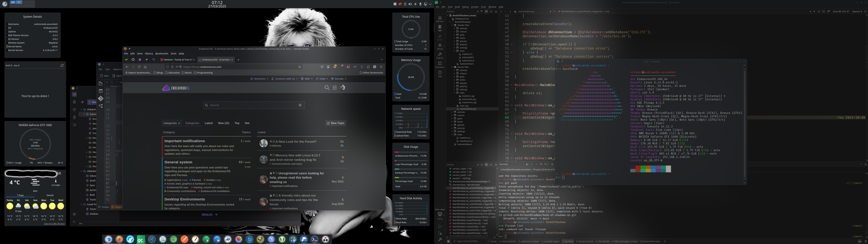This screenshot has height=244, width=868.
Task: Toggle synchronize with editor in Projects panel
Action: coord(486,12)
